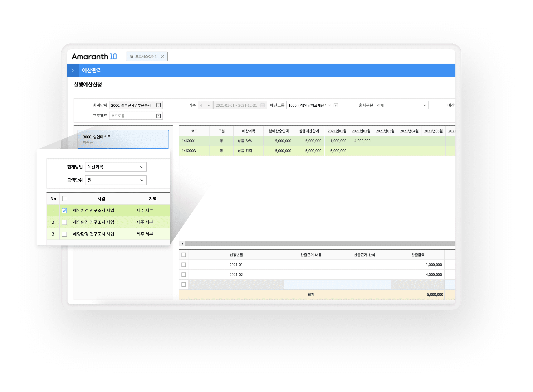Screen dimensions: 533x392
Task: Click the 본예산승인액 column header
Action: pos(279,131)
